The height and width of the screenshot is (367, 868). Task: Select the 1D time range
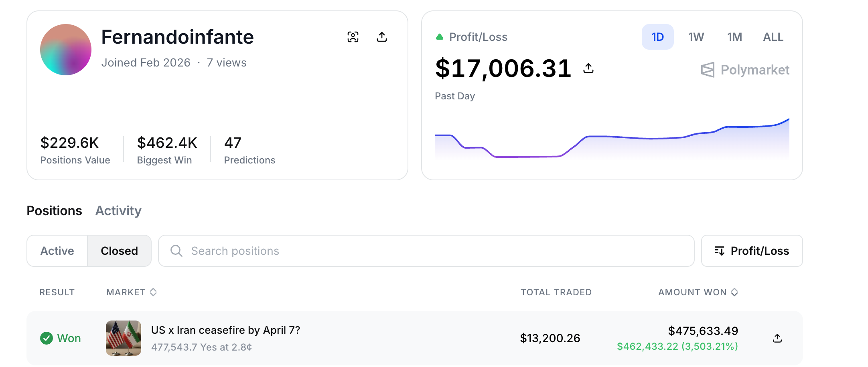click(657, 37)
